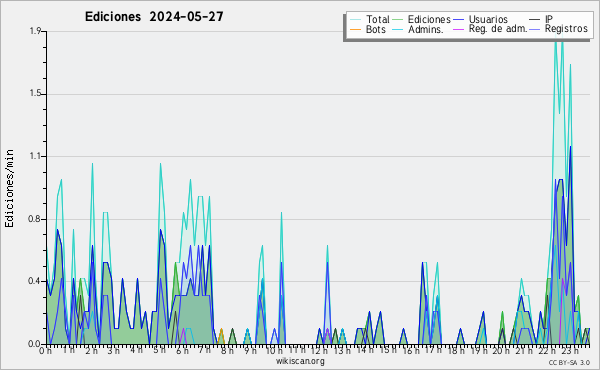Image resolution: width=600 pixels, height=370 pixels.
Task: Click the 1.5 value on y-axis
Action: [35, 94]
